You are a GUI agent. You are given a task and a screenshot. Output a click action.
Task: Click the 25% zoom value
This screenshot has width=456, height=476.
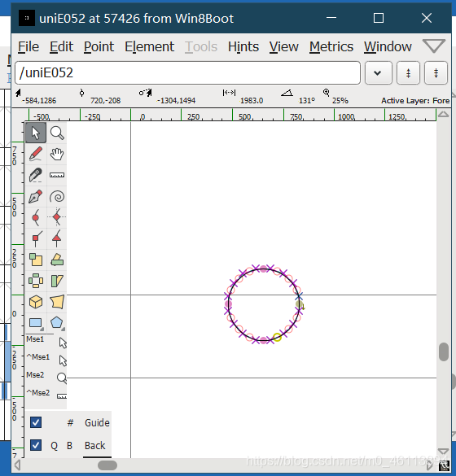tap(340, 100)
